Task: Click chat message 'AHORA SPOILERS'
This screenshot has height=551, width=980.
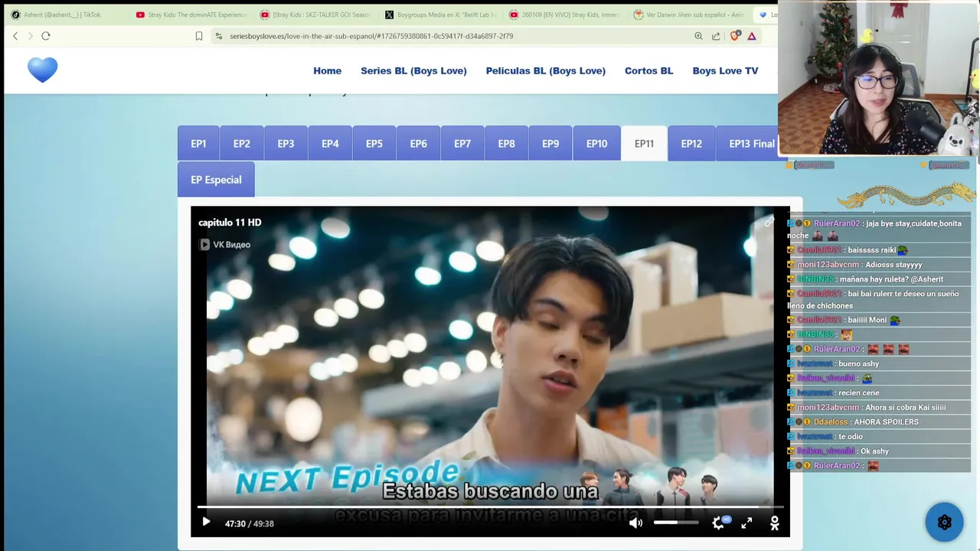Action: pyautogui.click(x=886, y=422)
